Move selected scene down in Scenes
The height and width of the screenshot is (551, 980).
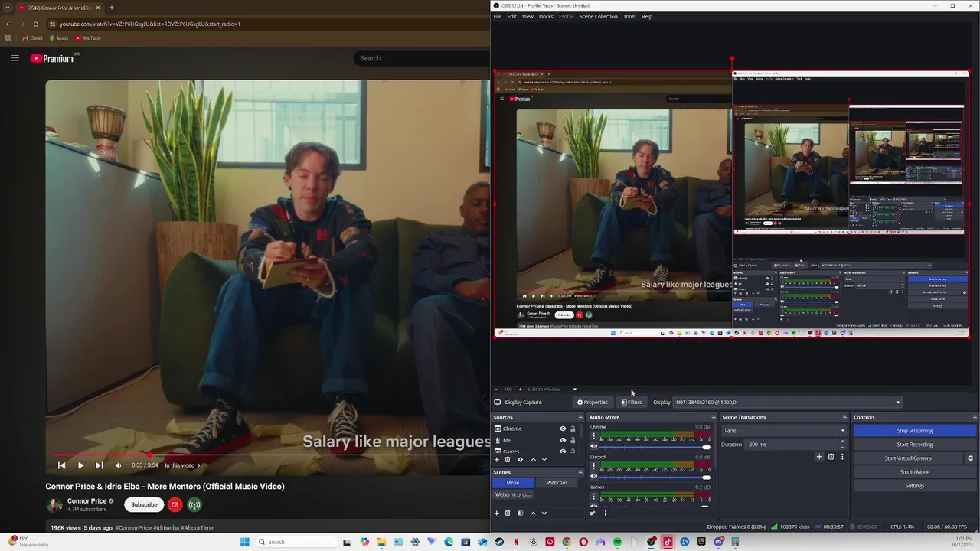click(x=544, y=513)
